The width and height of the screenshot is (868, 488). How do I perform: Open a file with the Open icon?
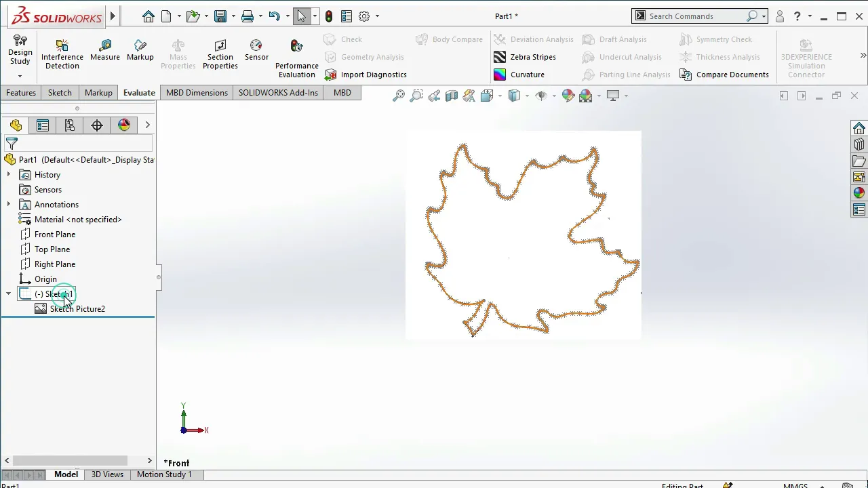click(193, 16)
